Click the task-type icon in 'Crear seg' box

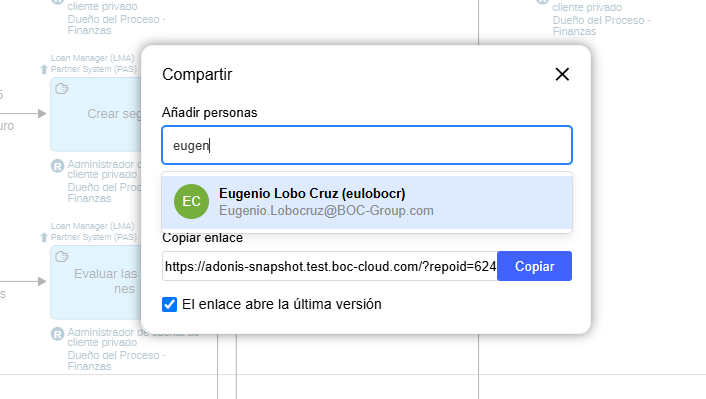(62, 89)
